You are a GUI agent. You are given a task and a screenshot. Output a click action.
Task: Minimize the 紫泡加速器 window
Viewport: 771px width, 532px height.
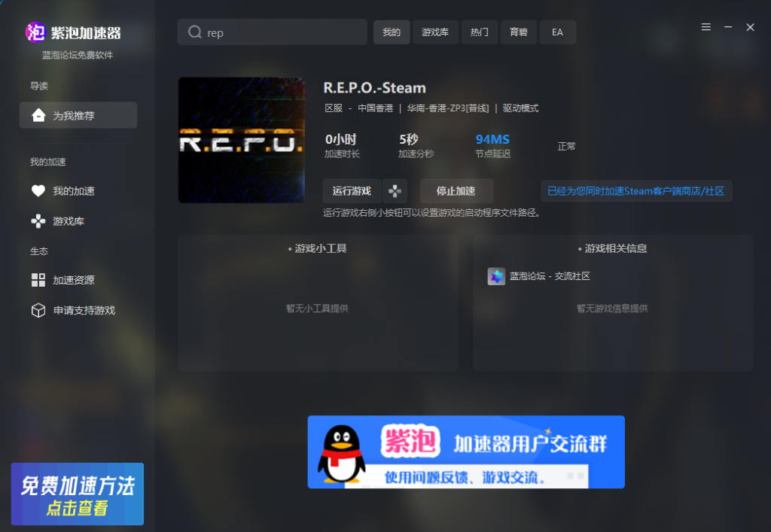(x=728, y=27)
